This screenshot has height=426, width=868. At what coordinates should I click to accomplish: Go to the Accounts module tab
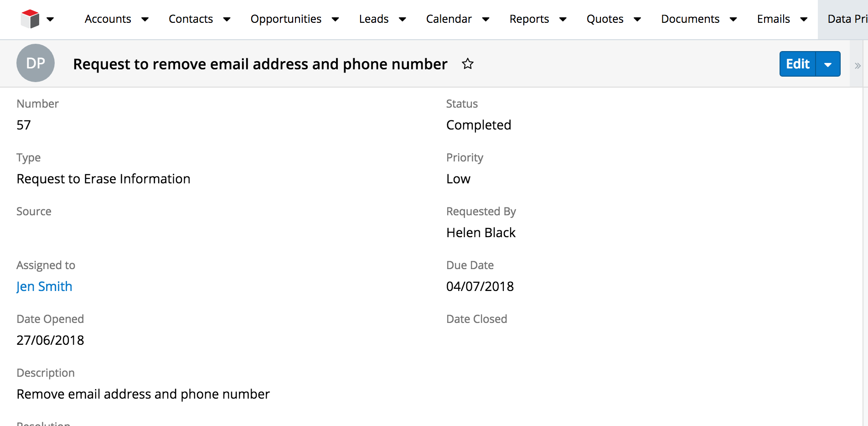[108, 19]
